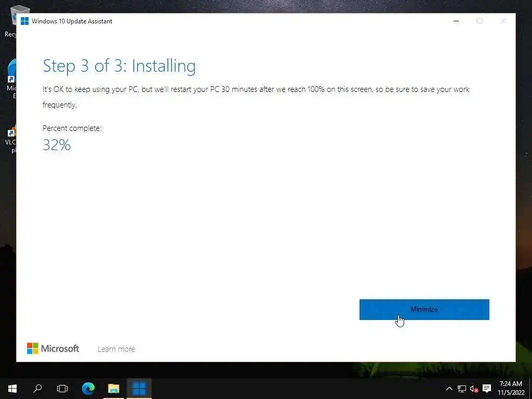
Task: Click the muted volume speaker icon
Action: tap(474, 389)
